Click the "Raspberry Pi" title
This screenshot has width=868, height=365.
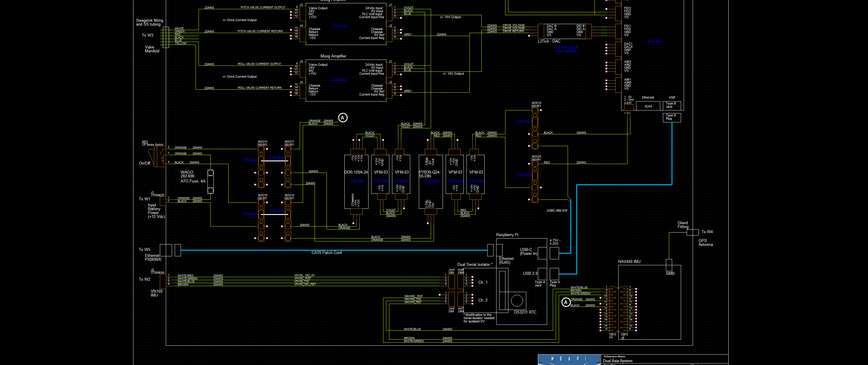507,235
